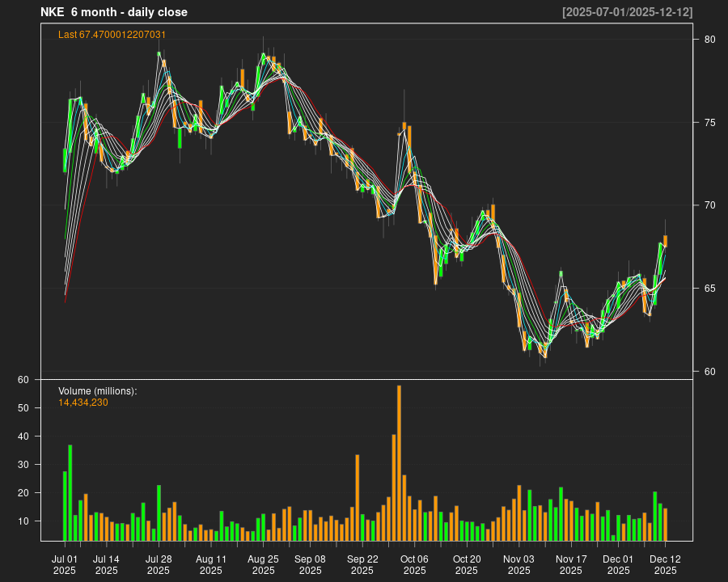Select the orange 14,434,230 volume value
Viewport: 728px width, 582px height.
(x=83, y=403)
